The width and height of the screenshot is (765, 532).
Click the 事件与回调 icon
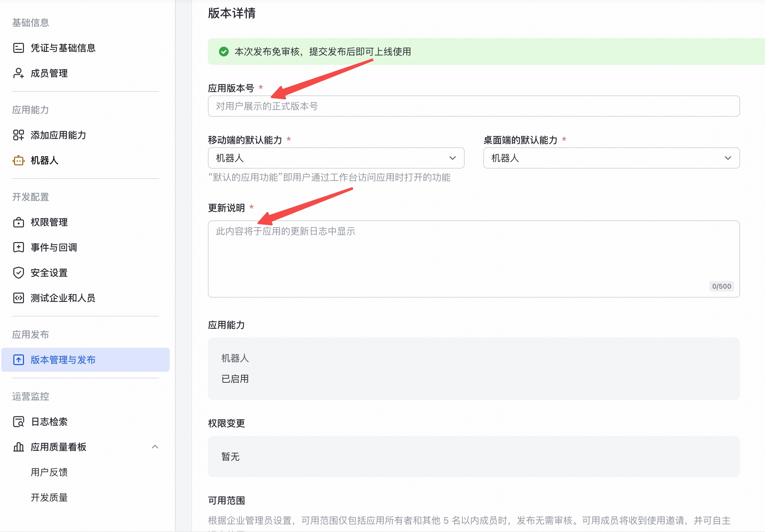tap(18, 247)
